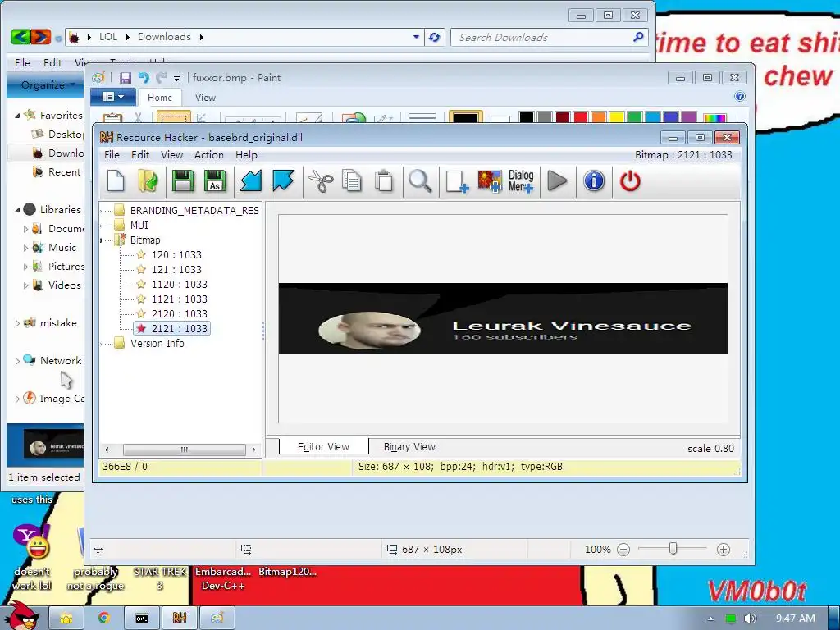The width and height of the screenshot is (840, 630).
Task: Click the red power Exit icon
Action: click(630, 181)
